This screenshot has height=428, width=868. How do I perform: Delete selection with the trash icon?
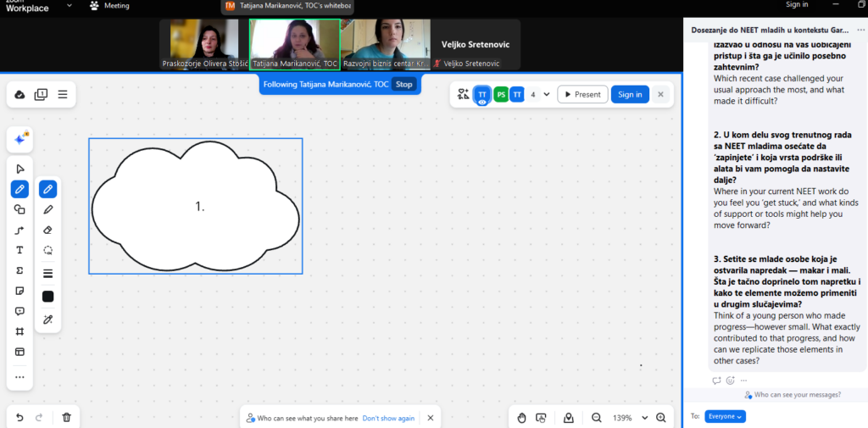coord(66,417)
